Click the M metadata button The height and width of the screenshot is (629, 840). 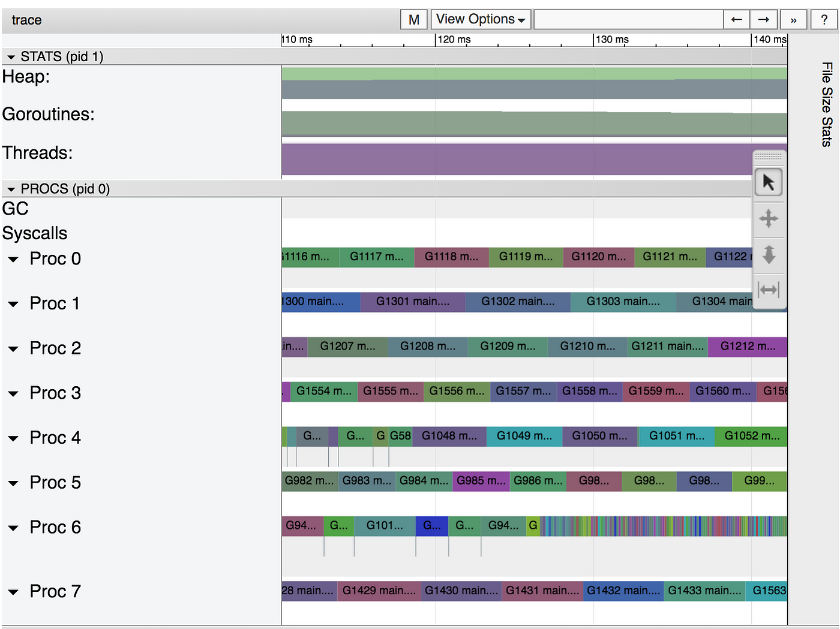pos(414,20)
